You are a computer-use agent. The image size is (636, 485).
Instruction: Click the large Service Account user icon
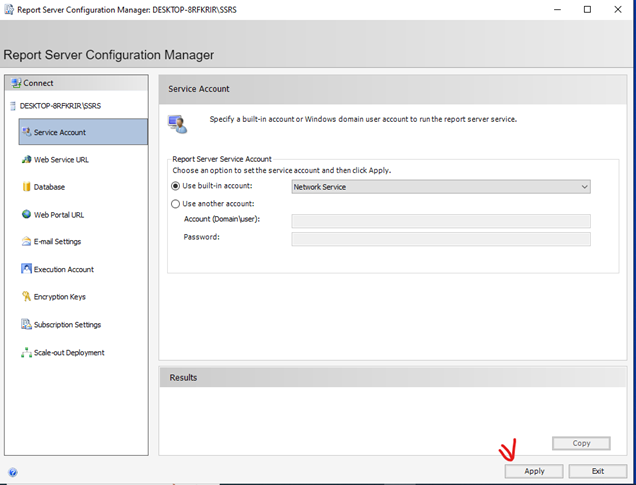tap(178, 124)
